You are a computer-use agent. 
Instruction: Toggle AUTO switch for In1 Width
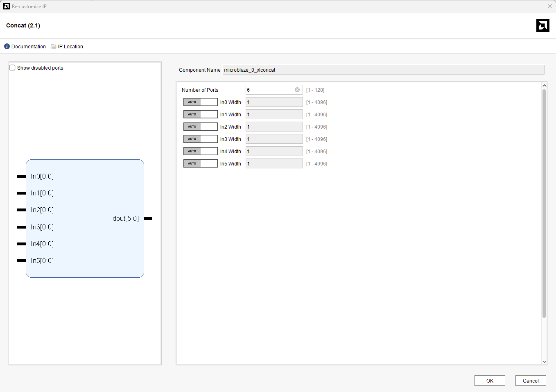pyautogui.click(x=200, y=114)
